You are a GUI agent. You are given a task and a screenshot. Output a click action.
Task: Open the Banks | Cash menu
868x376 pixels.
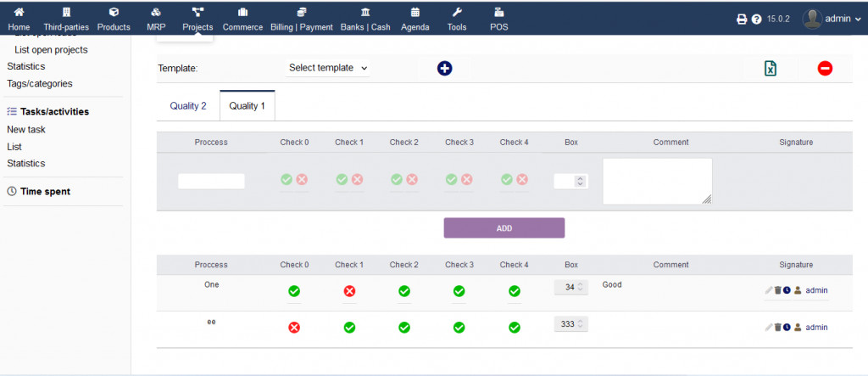[365, 18]
